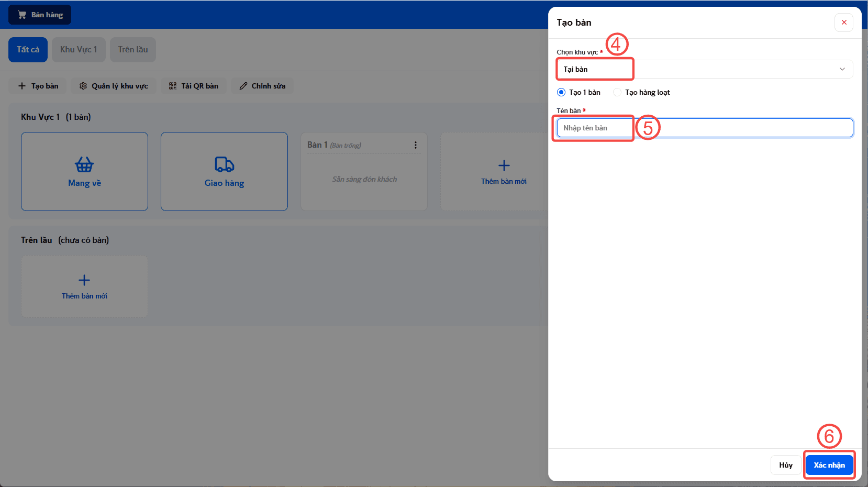Open the Chọn khu vực dropdown
The image size is (868, 487).
pos(705,69)
